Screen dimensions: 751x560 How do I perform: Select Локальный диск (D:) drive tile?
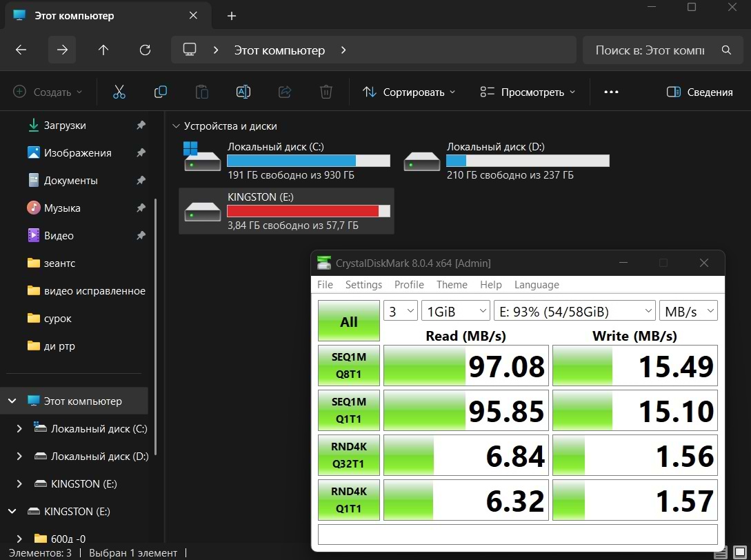coord(506,161)
